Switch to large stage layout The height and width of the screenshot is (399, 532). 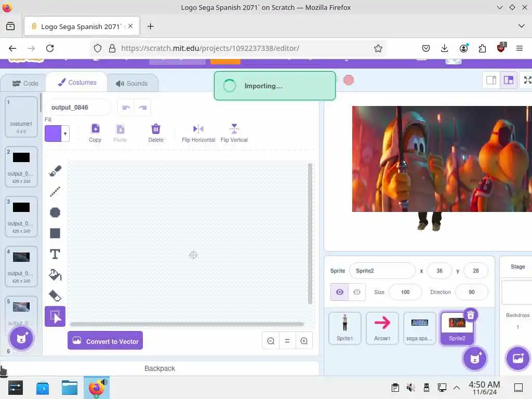pos(508,80)
